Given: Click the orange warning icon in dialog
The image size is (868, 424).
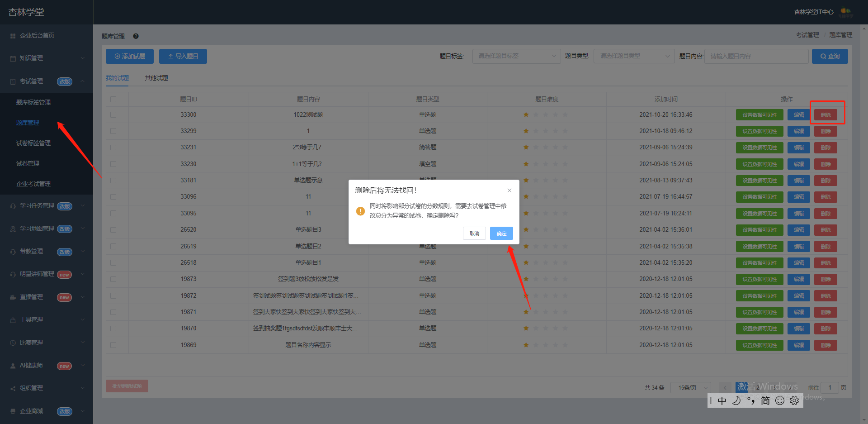Looking at the screenshot, I should click(360, 211).
